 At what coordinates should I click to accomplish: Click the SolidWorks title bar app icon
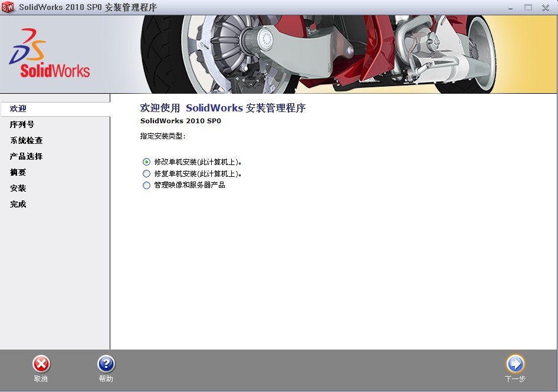[x=8, y=7]
